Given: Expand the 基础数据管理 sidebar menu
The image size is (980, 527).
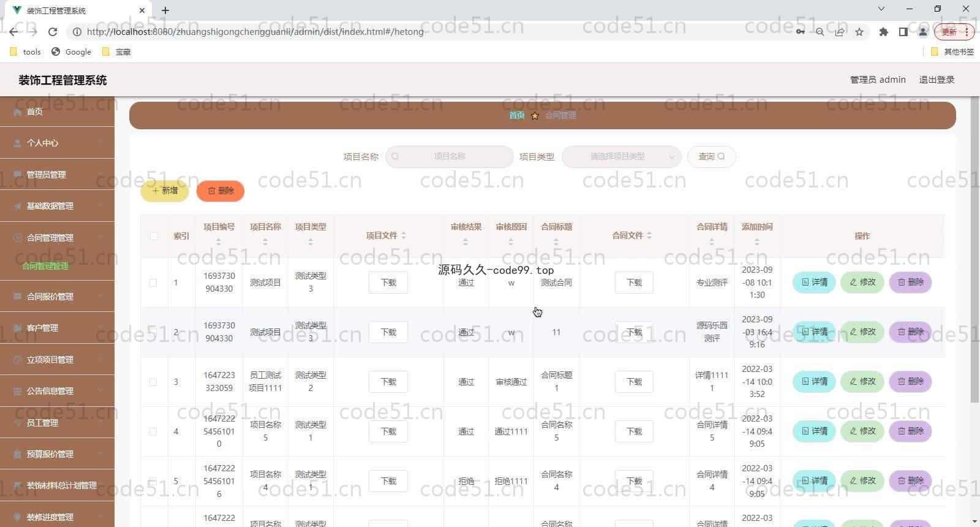Looking at the screenshot, I should pyautogui.click(x=58, y=206).
